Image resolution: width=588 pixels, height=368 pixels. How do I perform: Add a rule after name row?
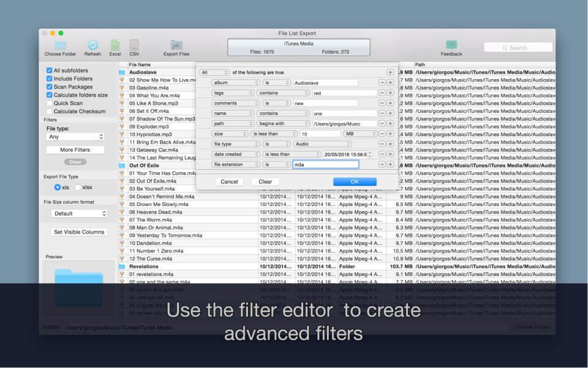tap(390, 113)
